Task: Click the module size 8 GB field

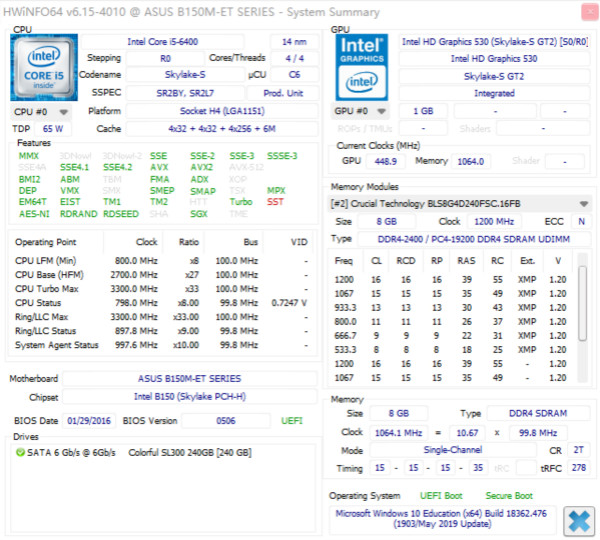Action: click(x=386, y=221)
